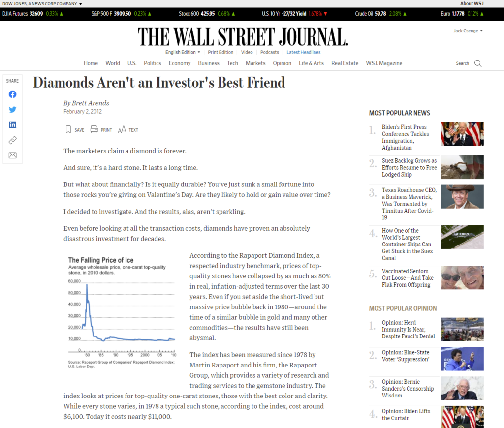Click the Most Popular News heading
Image resolution: width=504 pixels, height=428 pixels.
400,113
